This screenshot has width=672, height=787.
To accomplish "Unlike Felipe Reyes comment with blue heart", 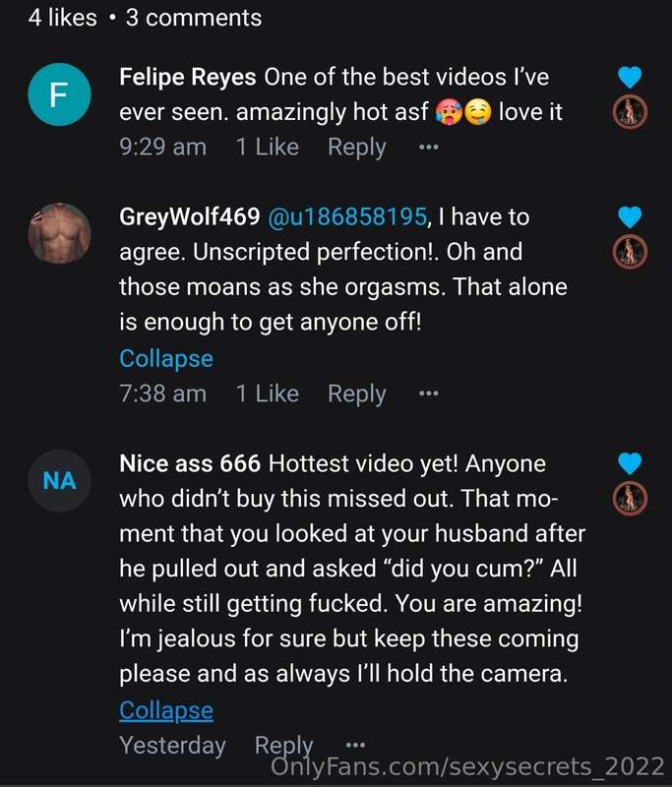I will 630,78.
